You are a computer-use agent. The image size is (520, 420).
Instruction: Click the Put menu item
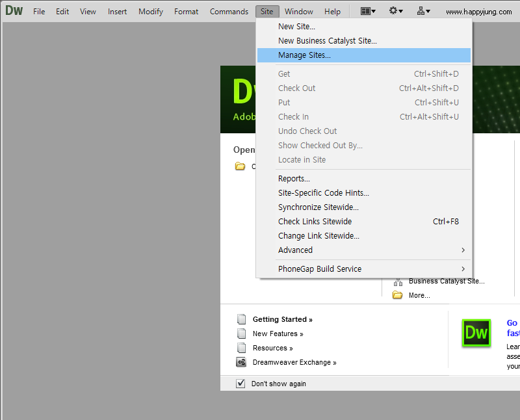tap(364, 102)
